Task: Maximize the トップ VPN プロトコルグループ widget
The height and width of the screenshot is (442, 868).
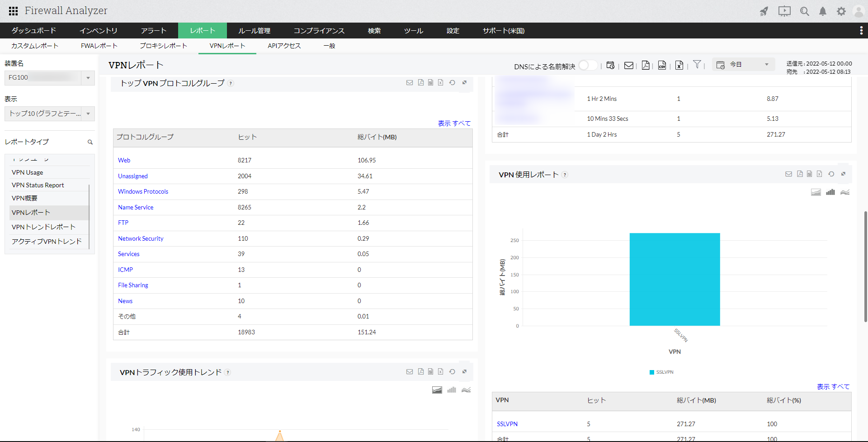Action: (464, 82)
